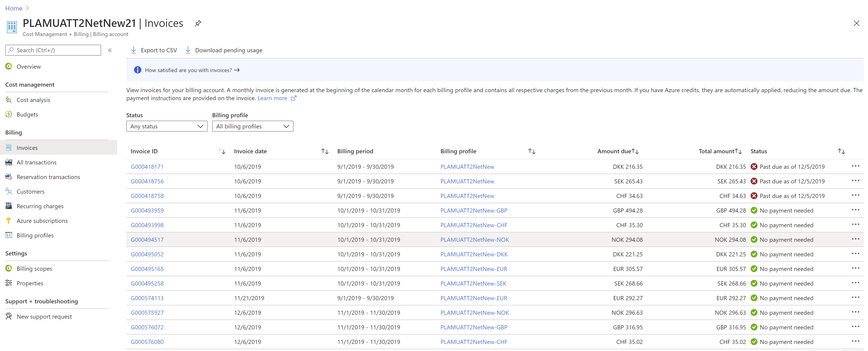This screenshot has width=868, height=351.
Task: Select amount 'EUR 305.57' in Amount due column
Action: [628, 269]
